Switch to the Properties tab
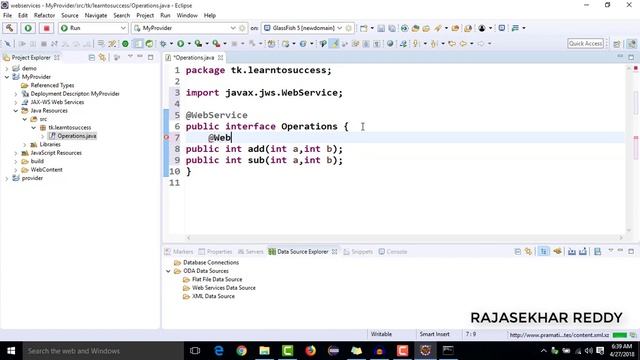 [x=216, y=252]
